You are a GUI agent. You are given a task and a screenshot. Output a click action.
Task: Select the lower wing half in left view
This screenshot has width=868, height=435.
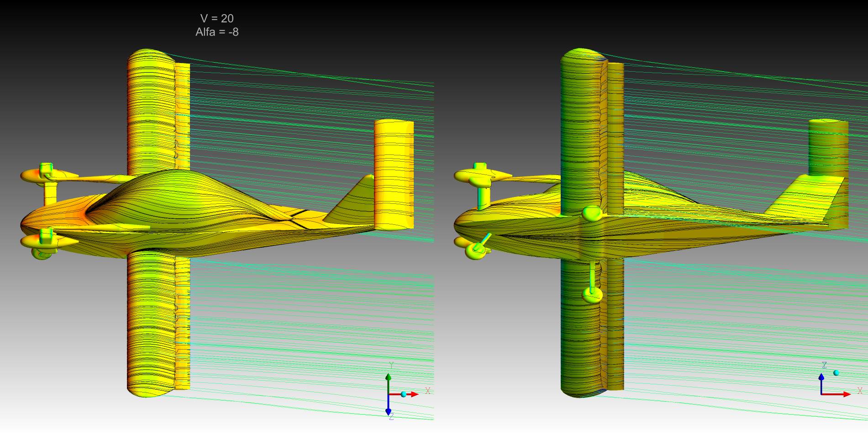click(x=151, y=320)
